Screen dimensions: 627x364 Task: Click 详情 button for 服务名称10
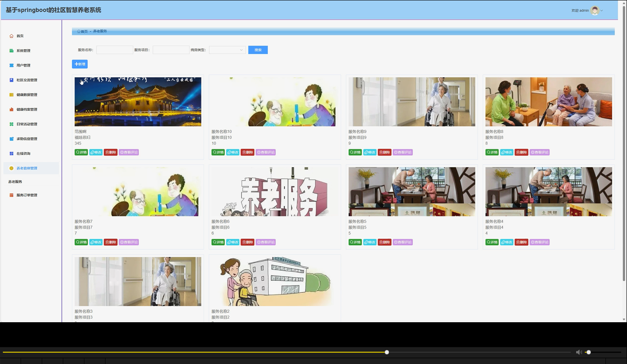[x=218, y=152]
